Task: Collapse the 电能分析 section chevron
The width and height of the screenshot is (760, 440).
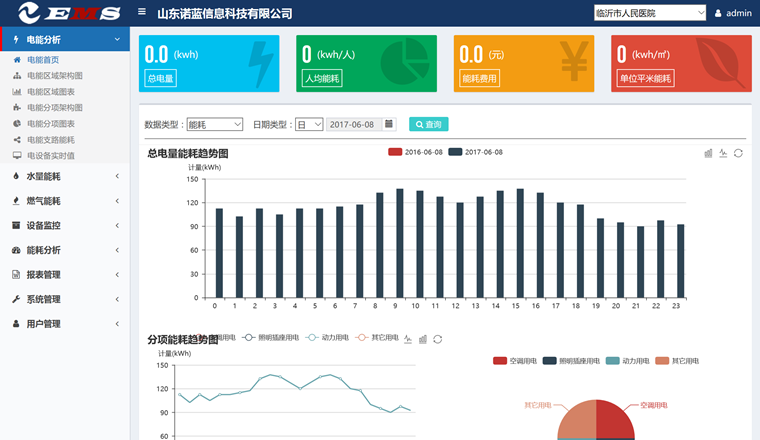Action: pyautogui.click(x=117, y=39)
